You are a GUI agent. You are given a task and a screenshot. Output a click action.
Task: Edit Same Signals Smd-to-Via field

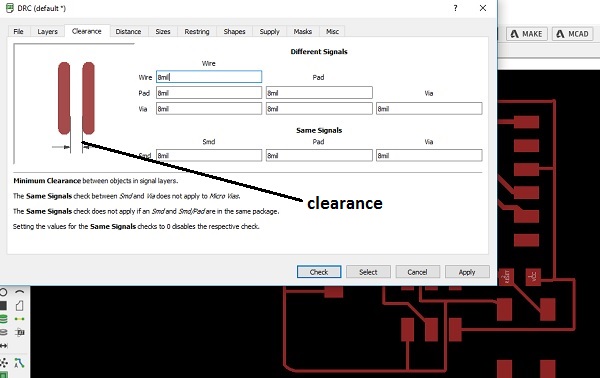click(429, 155)
